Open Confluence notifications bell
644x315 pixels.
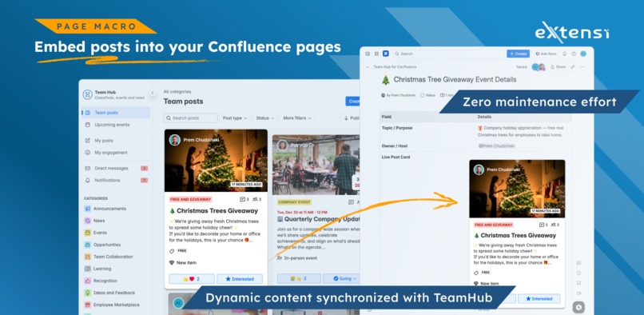click(565, 54)
